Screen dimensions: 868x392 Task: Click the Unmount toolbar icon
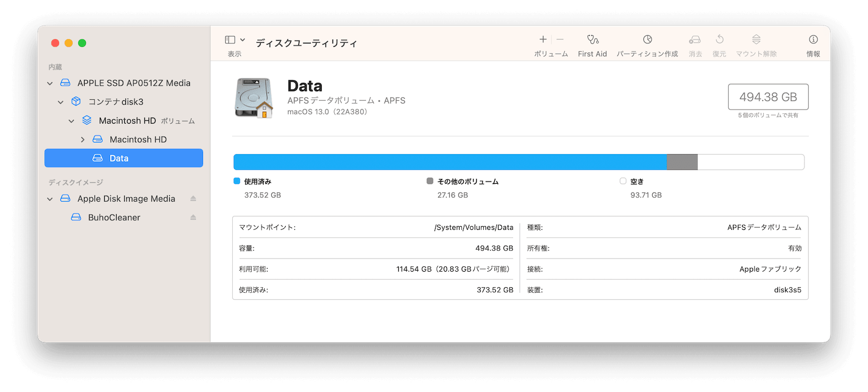[756, 39]
